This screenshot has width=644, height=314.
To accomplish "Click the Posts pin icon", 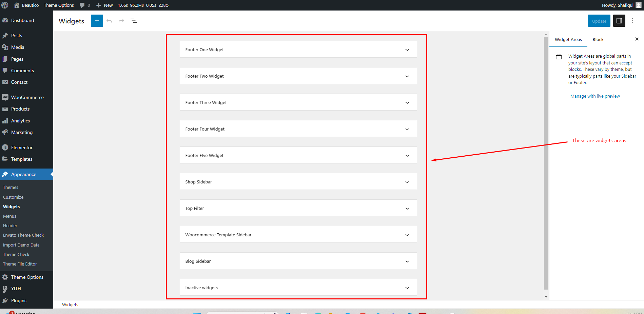I will tap(5, 36).
